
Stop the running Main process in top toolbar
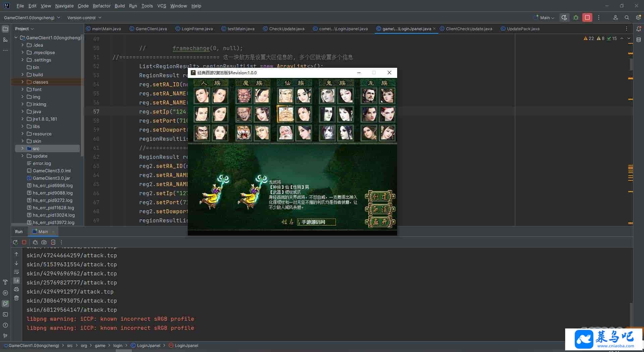pos(587,17)
